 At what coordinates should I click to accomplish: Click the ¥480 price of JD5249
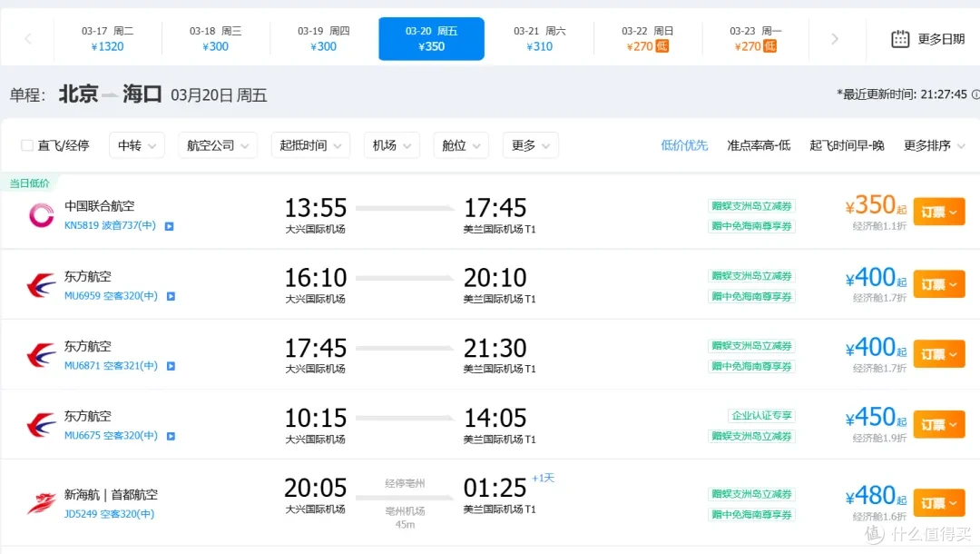[x=875, y=497]
